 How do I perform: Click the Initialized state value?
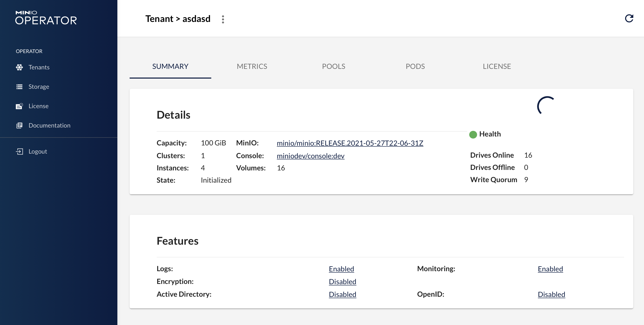point(216,180)
